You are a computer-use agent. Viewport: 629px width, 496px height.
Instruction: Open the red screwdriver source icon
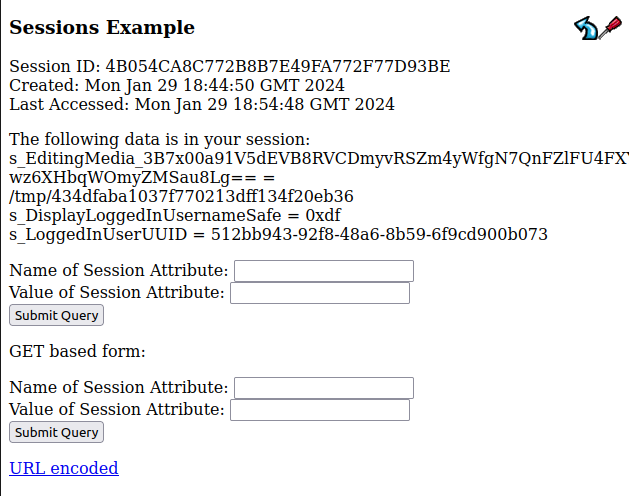[x=609, y=27]
